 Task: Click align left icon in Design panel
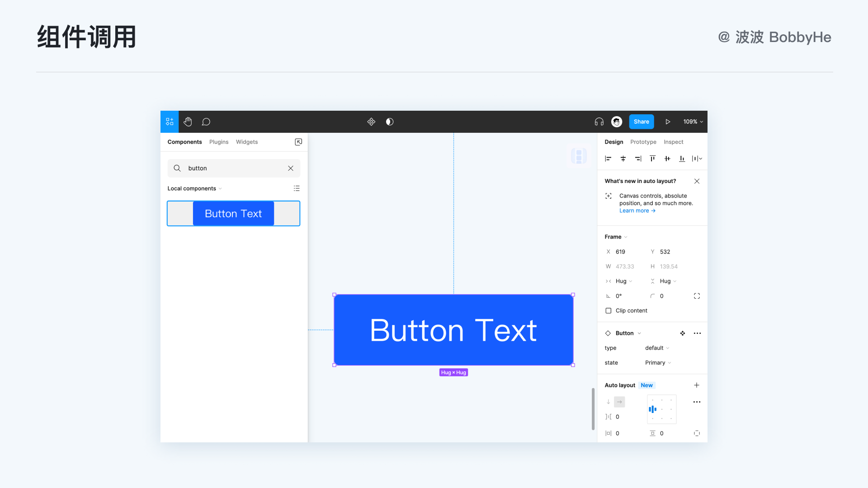608,159
